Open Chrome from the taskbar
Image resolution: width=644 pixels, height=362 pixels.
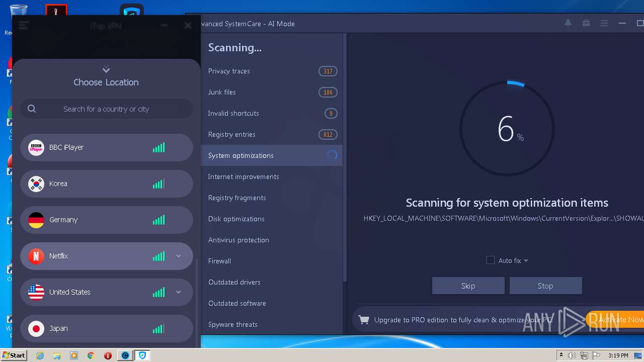pyautogui.click(x=91, y=355)
